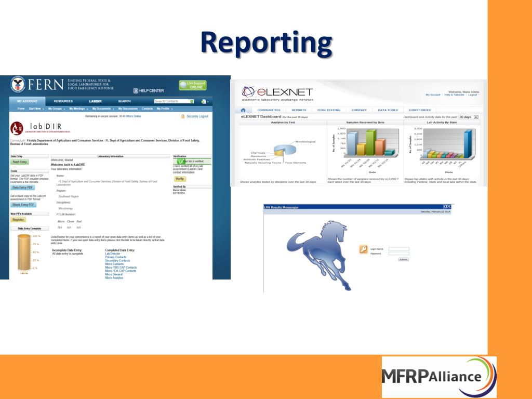This screenshot has width=532, height=399.
Task: Click the labDIR microscope logo
Action: [x=17, y=128]
